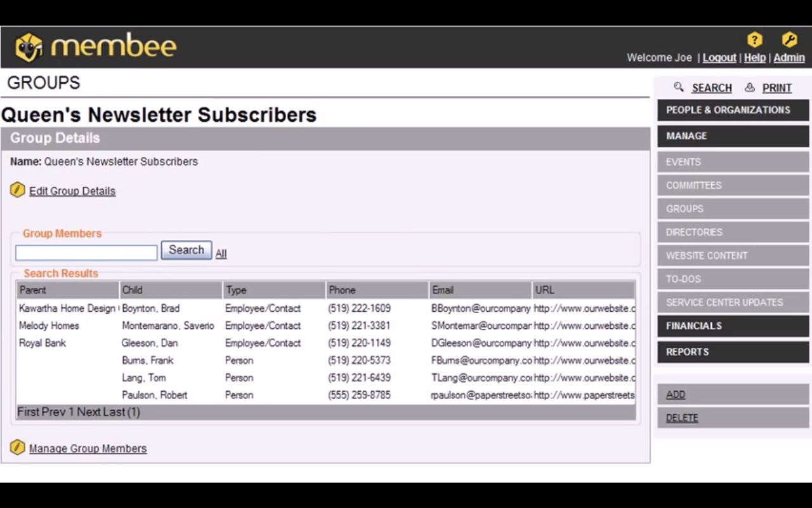Sort by the Phone column header
Screen dimensions: 812x508
(x=377, y=290)
